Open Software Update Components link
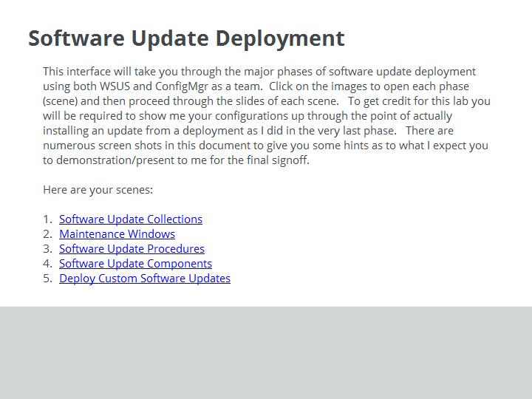Image resolution: width=532 pixels, height=399 pixels. pos(135,264)
